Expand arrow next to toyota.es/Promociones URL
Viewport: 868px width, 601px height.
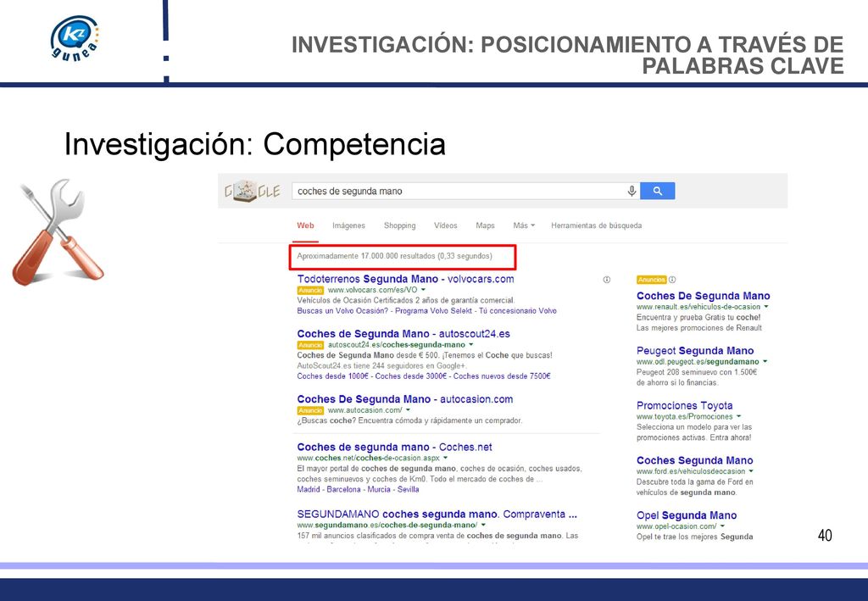click(739, 416)
